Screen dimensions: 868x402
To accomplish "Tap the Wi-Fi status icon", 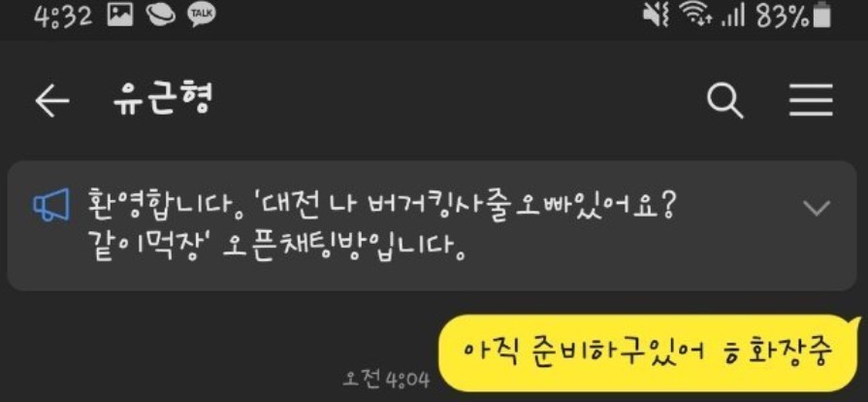I will (697, 17).
